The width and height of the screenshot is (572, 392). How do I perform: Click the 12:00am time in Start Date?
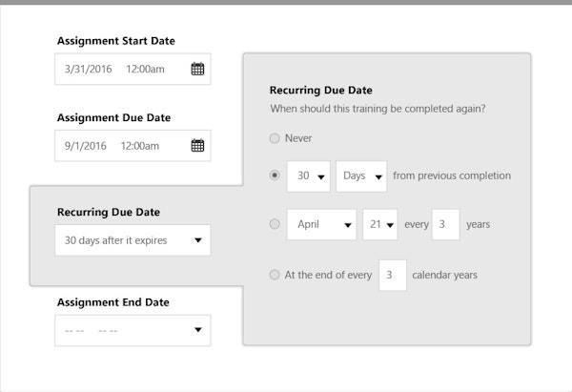[145, 69]
